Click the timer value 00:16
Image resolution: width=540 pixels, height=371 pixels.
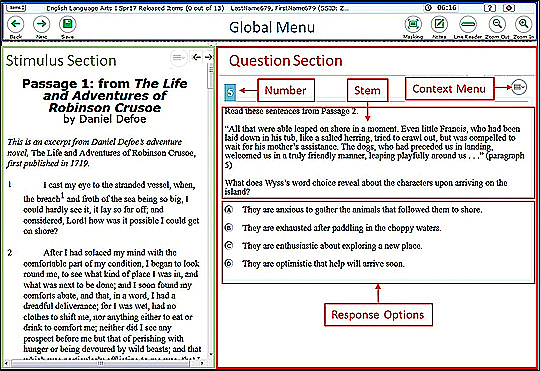tap(447, 8)
